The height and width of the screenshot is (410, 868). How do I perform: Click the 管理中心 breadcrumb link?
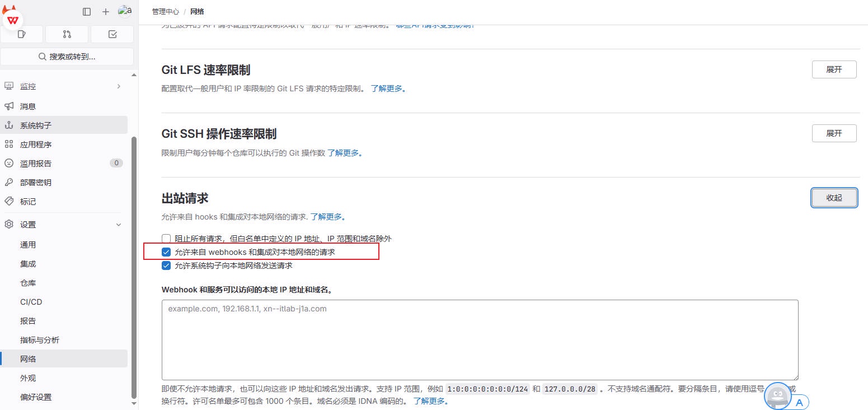click(x=166, y=11)
